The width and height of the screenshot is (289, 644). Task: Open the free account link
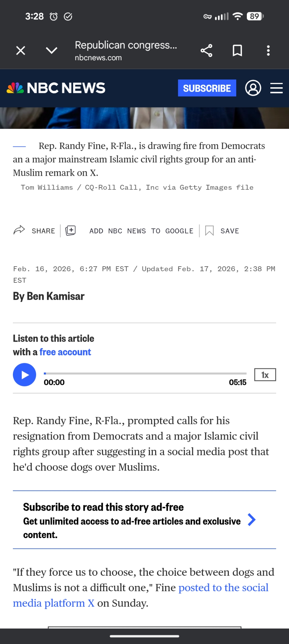point(65,352)
